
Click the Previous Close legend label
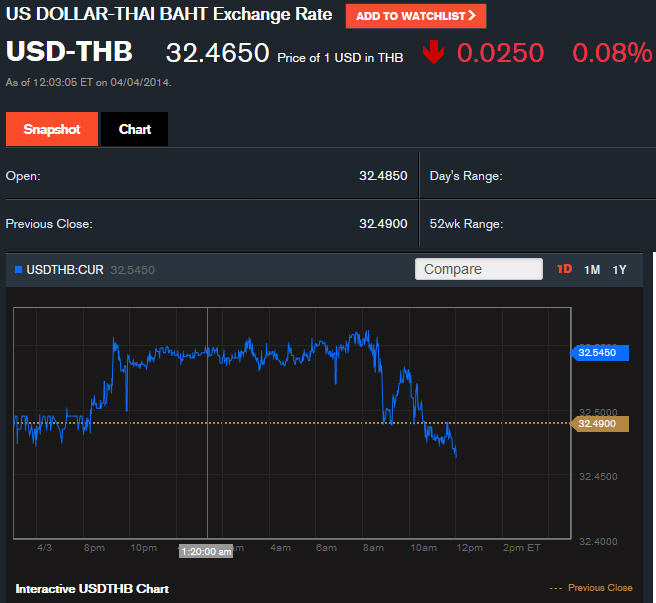(600, 588)
